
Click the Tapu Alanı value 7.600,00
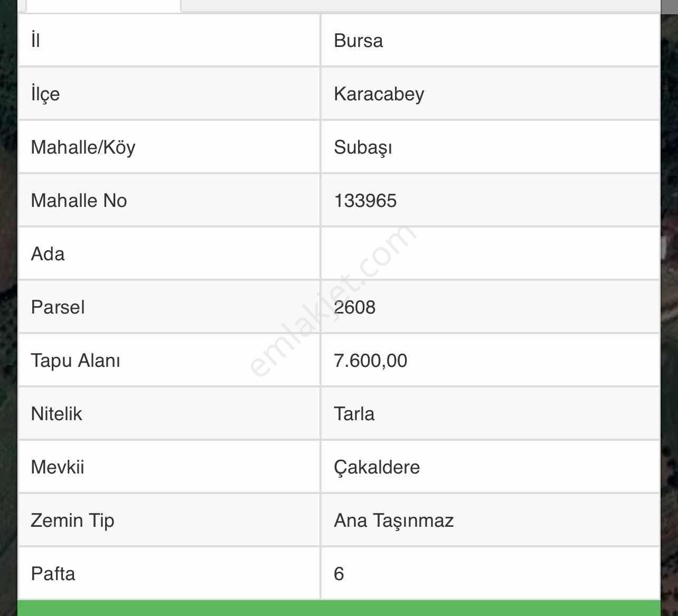tap(370, 361)
